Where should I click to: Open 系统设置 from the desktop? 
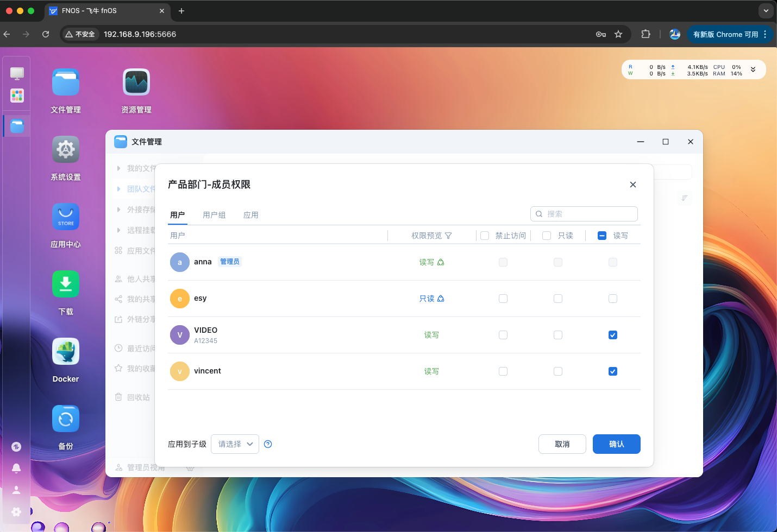pos(65,150)
